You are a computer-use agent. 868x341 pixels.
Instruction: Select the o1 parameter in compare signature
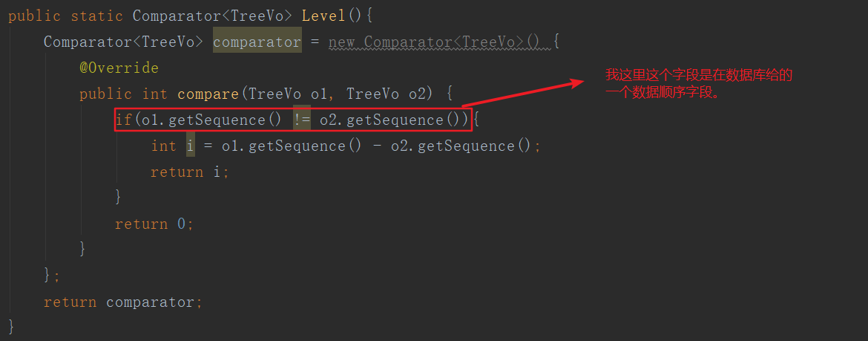(x=319, y=94)
